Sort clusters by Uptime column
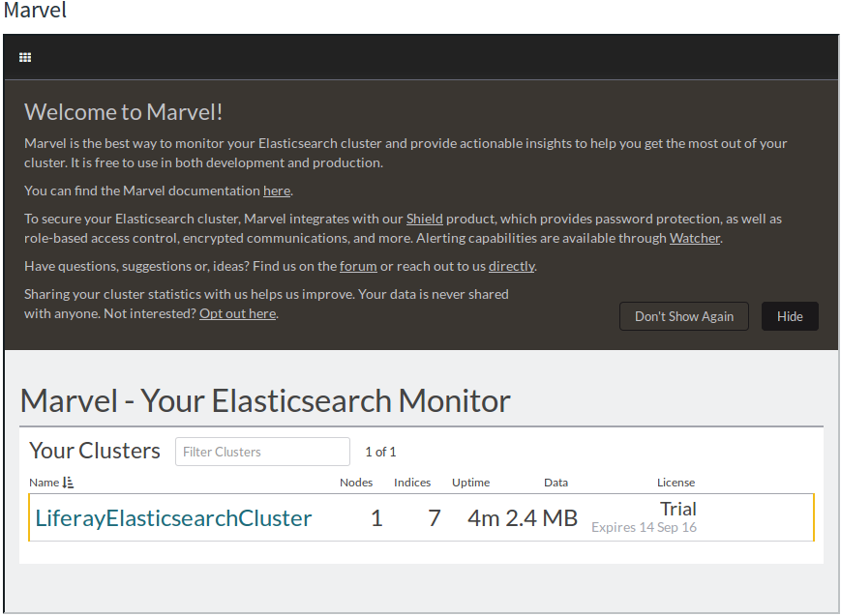 (470, 483)
